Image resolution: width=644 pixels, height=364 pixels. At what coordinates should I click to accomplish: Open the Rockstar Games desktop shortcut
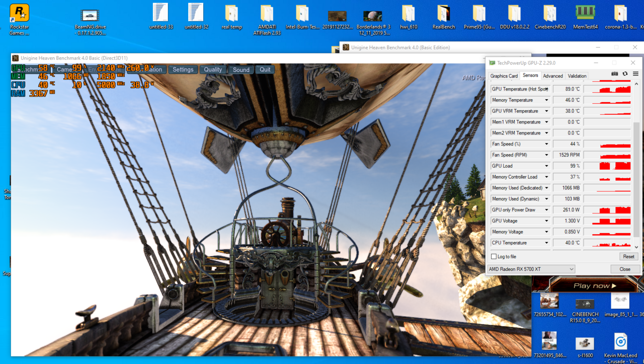(19, 20)
